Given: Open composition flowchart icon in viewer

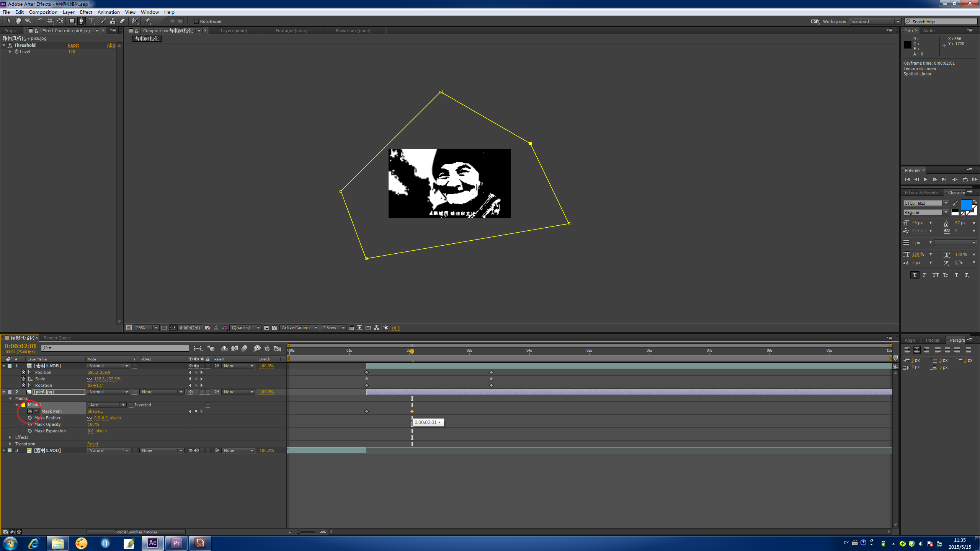Looking at the screenshot, I should tap(377, 328).
